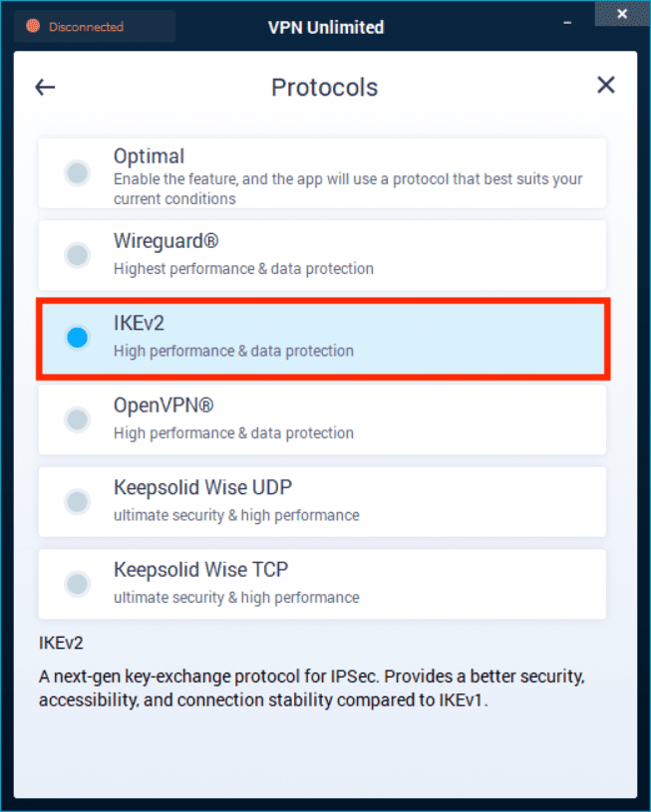Enable the Wireguard radio button
The height and width of the screenshot is (812, 651).
[x=77, y=255]
